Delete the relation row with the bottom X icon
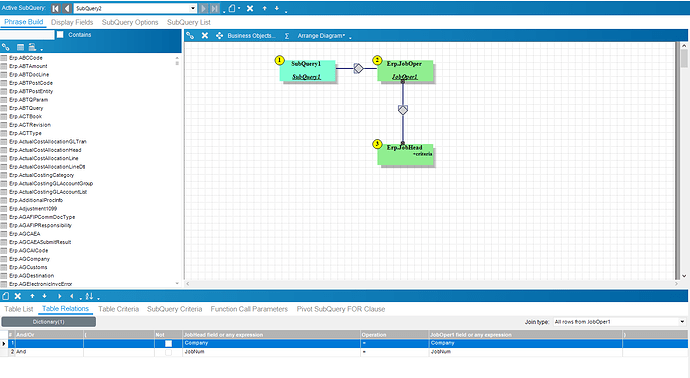 (18, 296)
